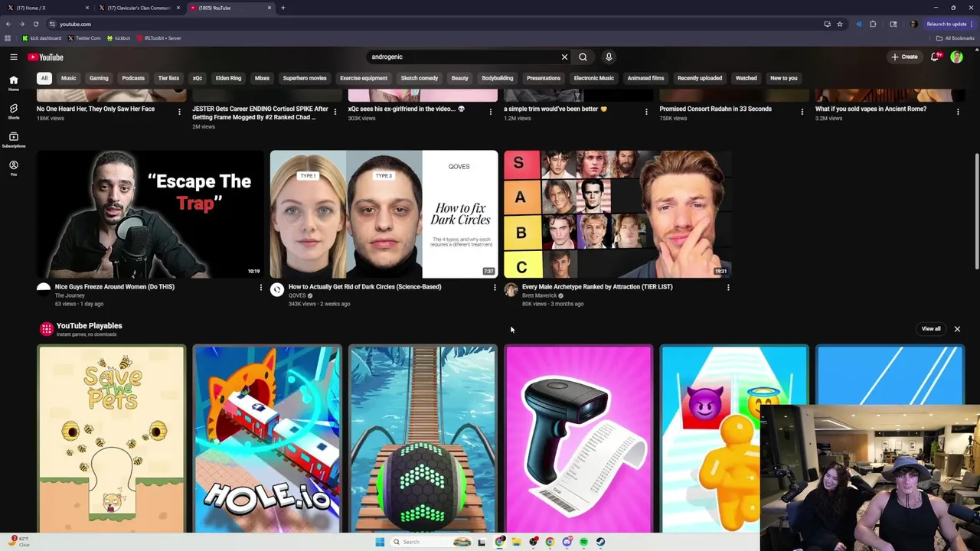Open options menu for Dark Circles video
Image resolution: width=980 pixels, height=551 pixels.
tap(495, 288)
